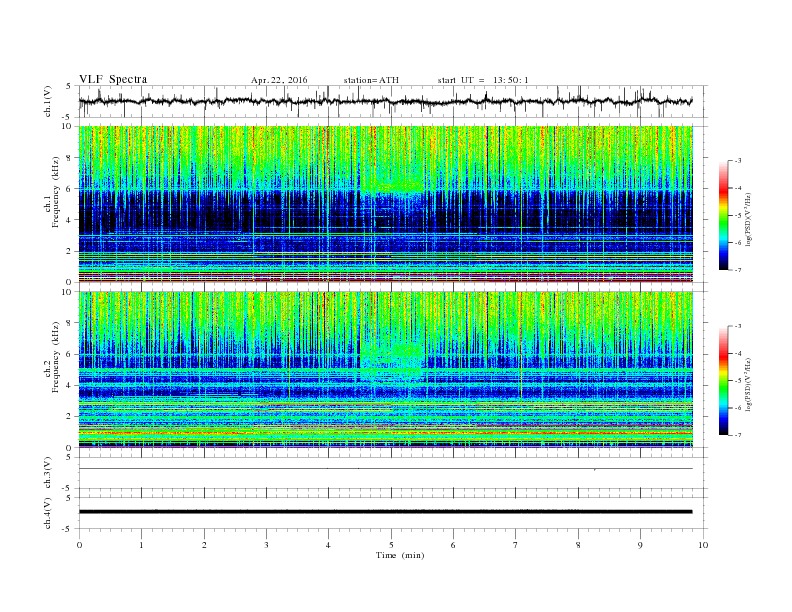This screenshot has height=612, width=792.
Task: Click the "ch.1(V)" waveform axis label
Action: pos(48,101)
